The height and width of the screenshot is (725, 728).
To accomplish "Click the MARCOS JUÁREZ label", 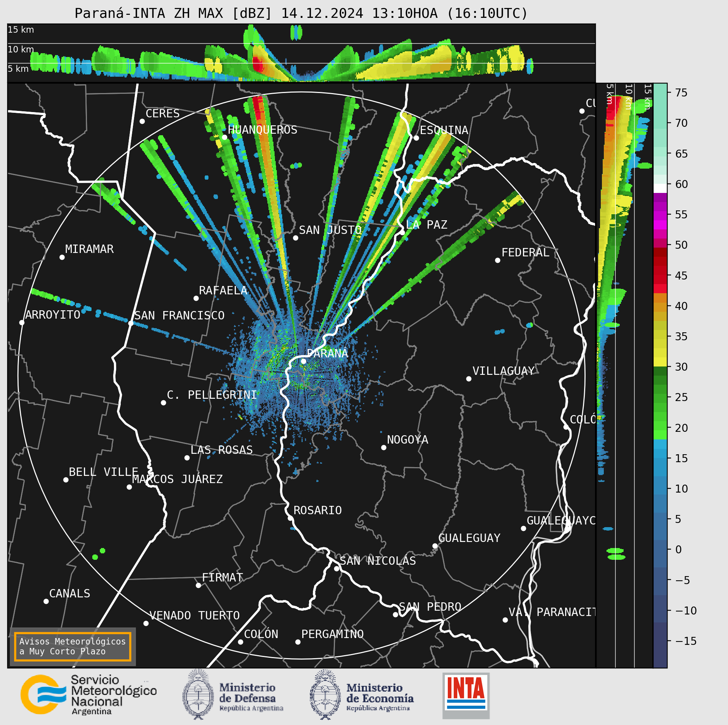I will tap(177, 479).
